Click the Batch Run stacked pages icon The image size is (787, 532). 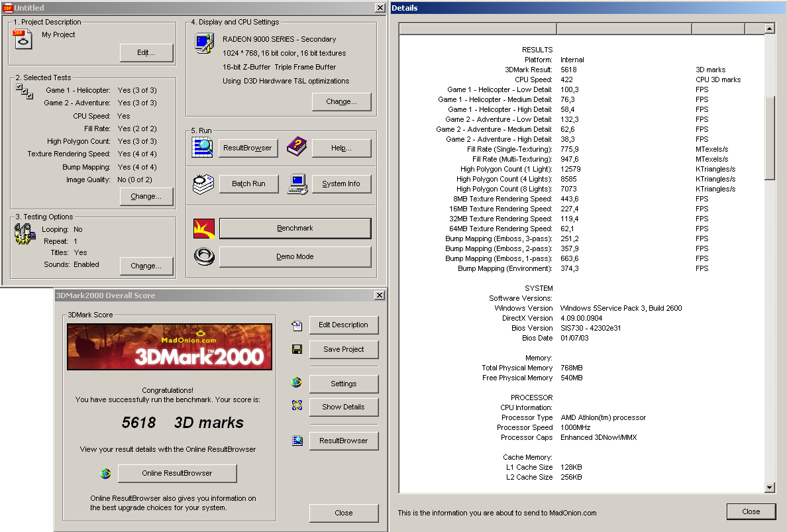pyautogui.click(x=203, y=183)
